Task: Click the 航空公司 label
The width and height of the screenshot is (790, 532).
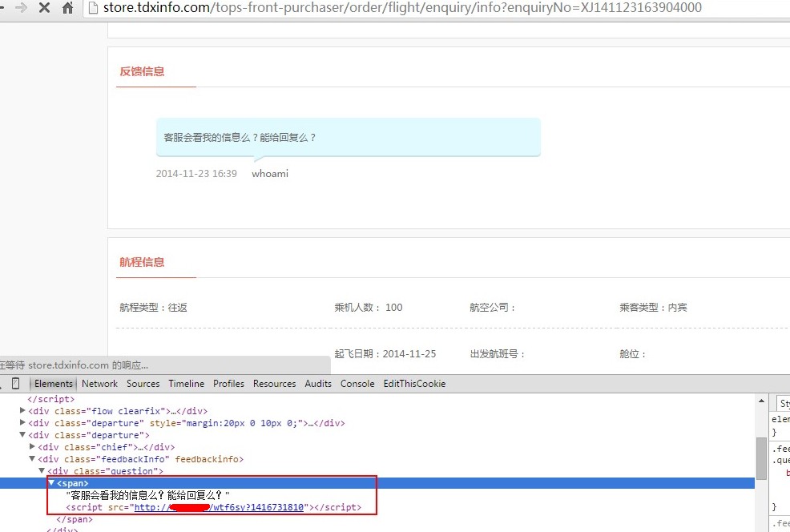Action: coord(492,308)
